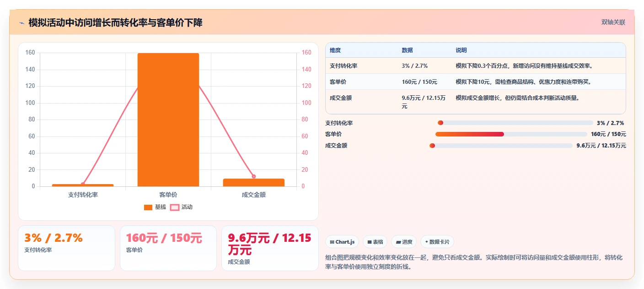Click the 160元 / 150元 value beside progress bar
The image size is (644, 289).
tap(608, 134)
